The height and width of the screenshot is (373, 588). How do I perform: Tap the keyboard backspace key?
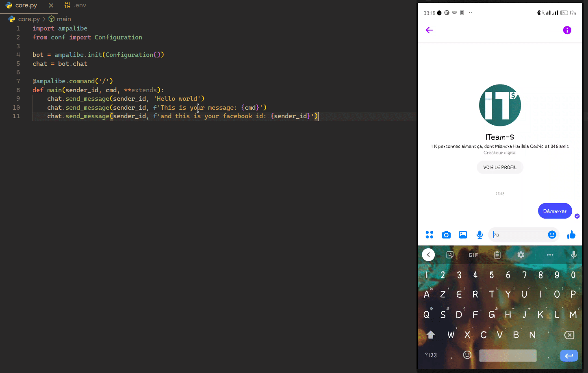569,335
